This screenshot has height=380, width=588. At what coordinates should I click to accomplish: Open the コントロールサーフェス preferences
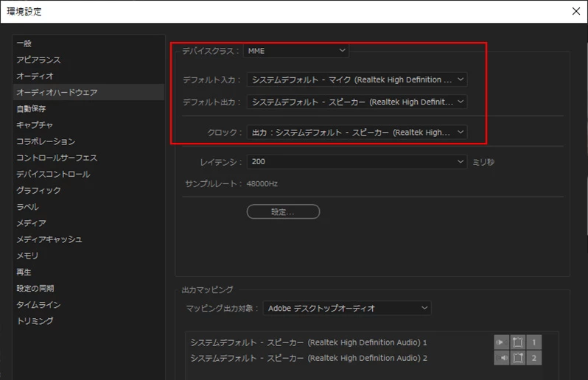pyautogui.click(x=88, y=158)
